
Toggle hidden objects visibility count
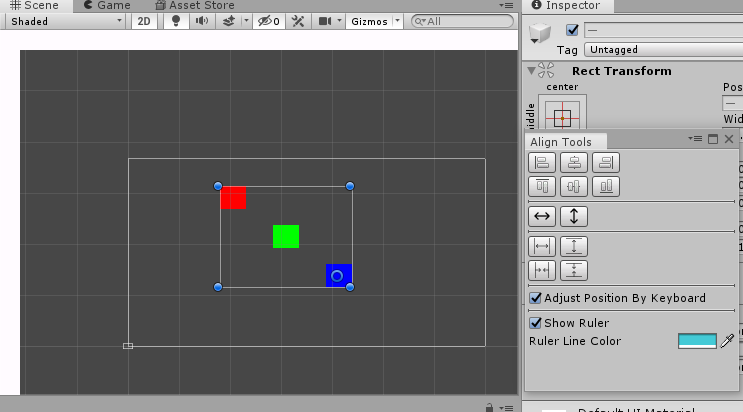tap(269, 21)
